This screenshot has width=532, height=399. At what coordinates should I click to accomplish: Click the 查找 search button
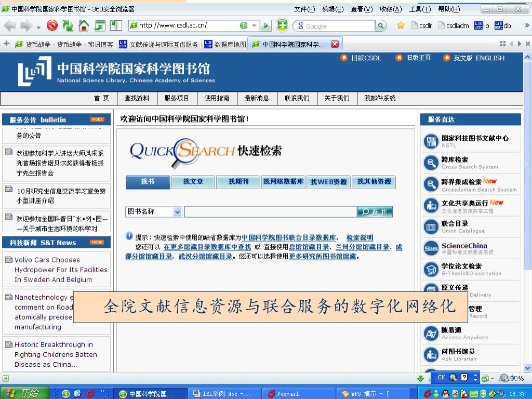tap(375, 212)
